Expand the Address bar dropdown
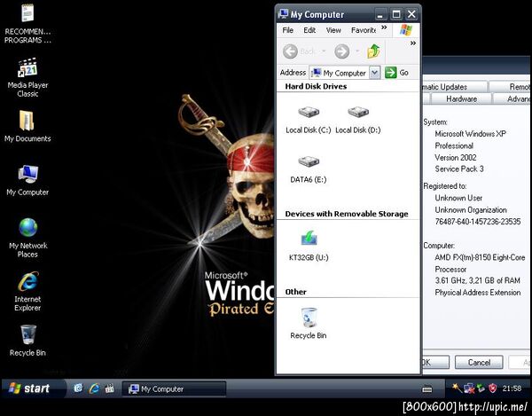The height and width of the screenshot is (416, 532). [374, 73]
